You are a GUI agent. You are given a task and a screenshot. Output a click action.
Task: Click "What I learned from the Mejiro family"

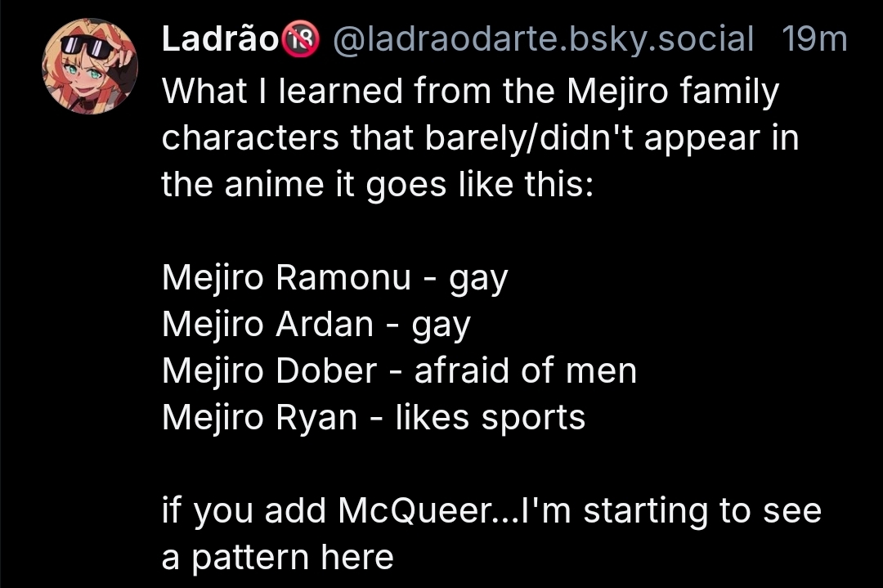470,92
